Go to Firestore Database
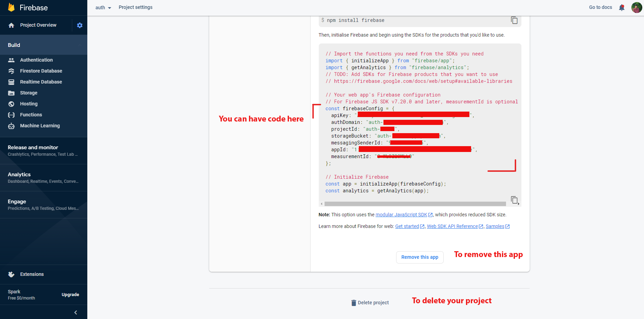The width and height of the screenshot is (644, 319). point(41,71)
